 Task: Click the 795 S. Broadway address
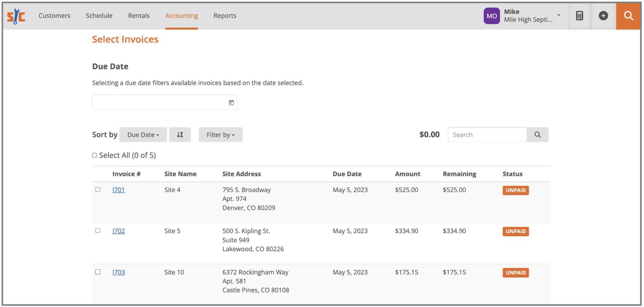pyautogui.click(x=247, y=190)
